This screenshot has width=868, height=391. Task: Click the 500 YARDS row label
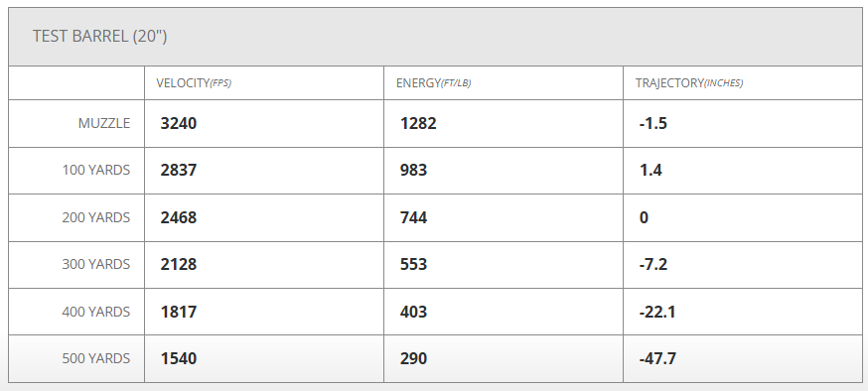pos(95,358)
